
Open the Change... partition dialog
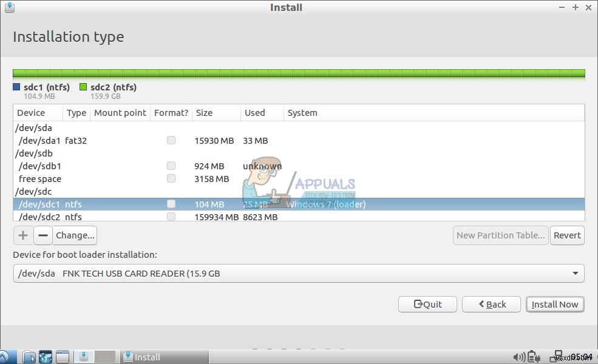[75, 235]
